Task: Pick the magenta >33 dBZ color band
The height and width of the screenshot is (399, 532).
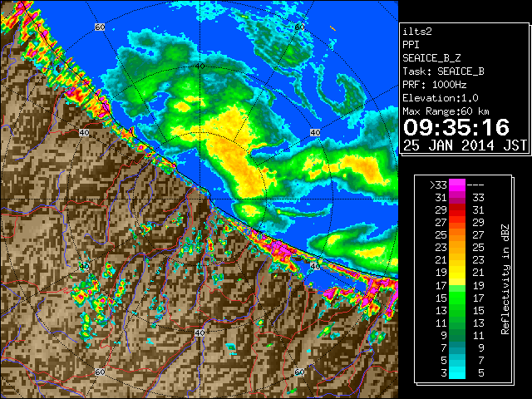Action: tap(457, 185)
